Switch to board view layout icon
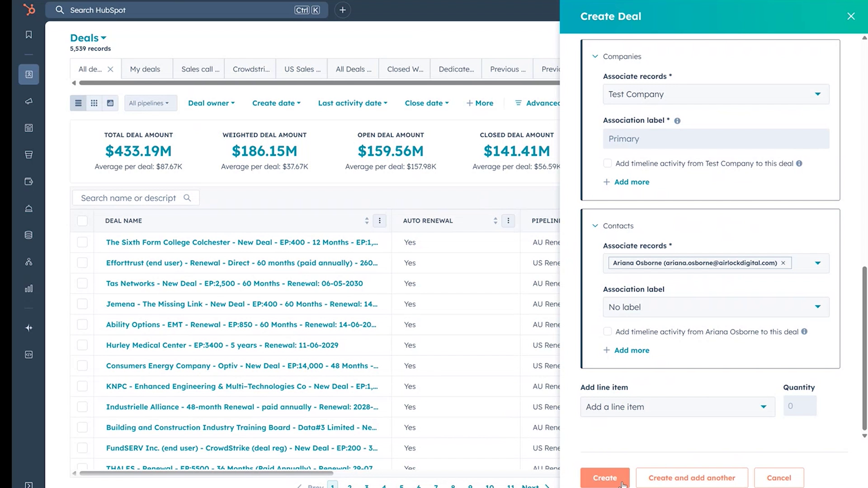868x488 pixels. tap(94, 103)
